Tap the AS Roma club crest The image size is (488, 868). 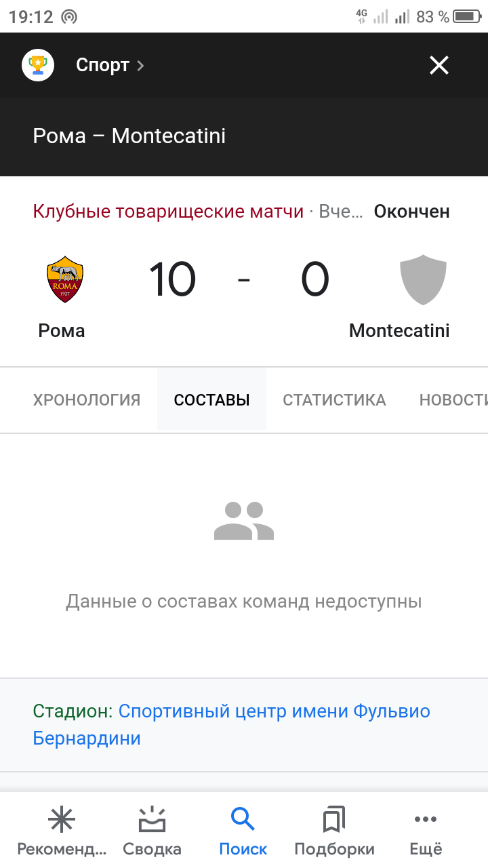point(65,279)
